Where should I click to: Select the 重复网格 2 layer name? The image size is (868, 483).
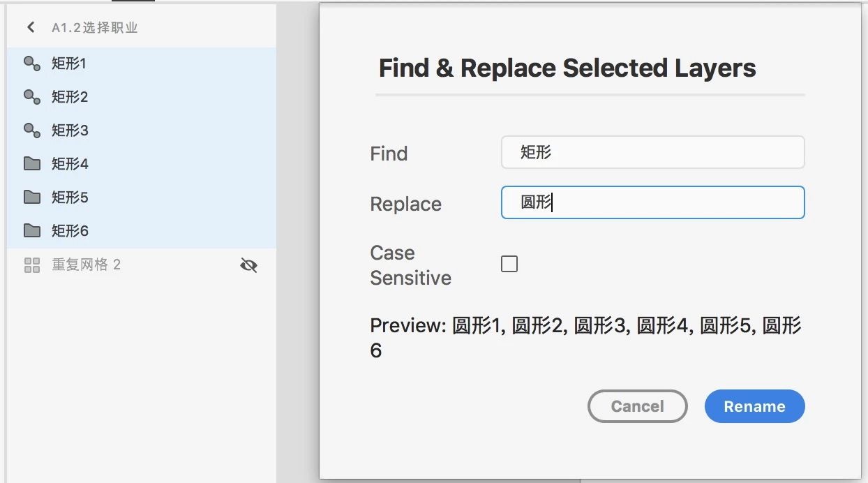coord(87,265)
